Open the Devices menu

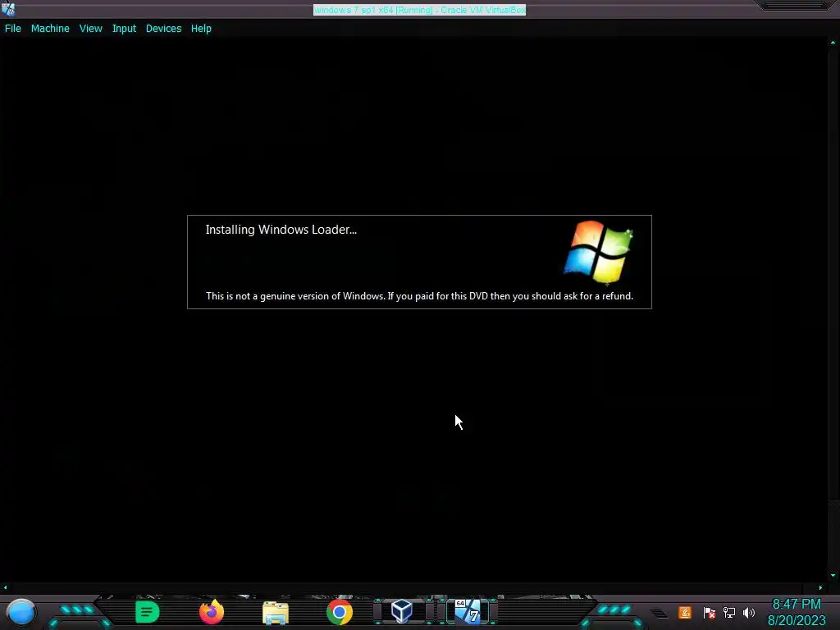pyautogui.click(x=163, y=29)
